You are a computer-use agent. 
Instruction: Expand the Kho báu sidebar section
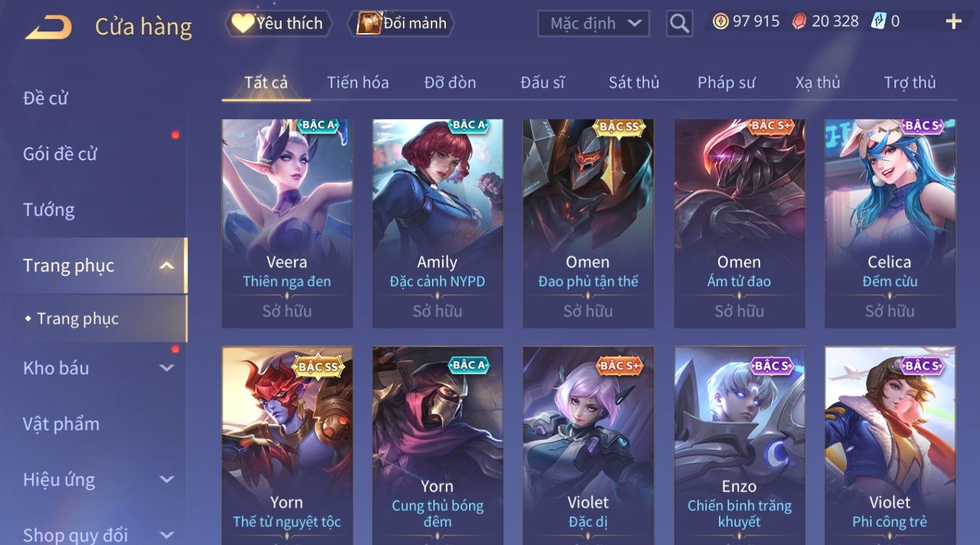[167, 368]
